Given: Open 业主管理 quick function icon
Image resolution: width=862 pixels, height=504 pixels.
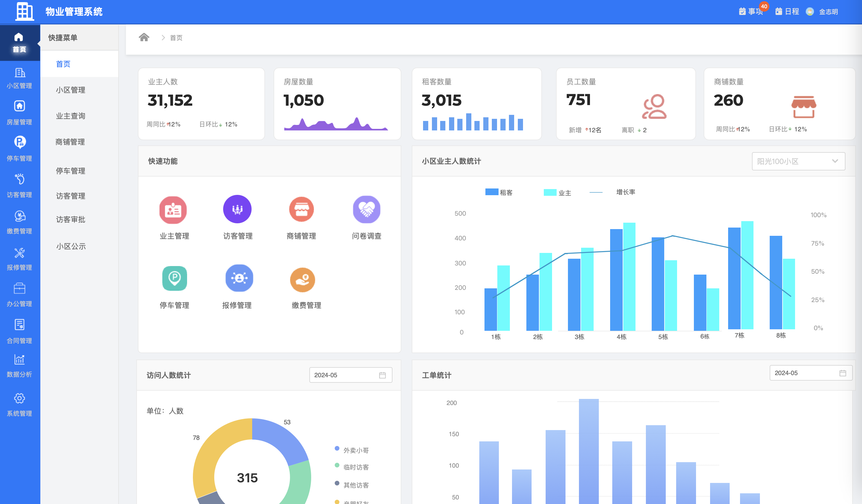Looking at the screenshot, I should (173, 210).
